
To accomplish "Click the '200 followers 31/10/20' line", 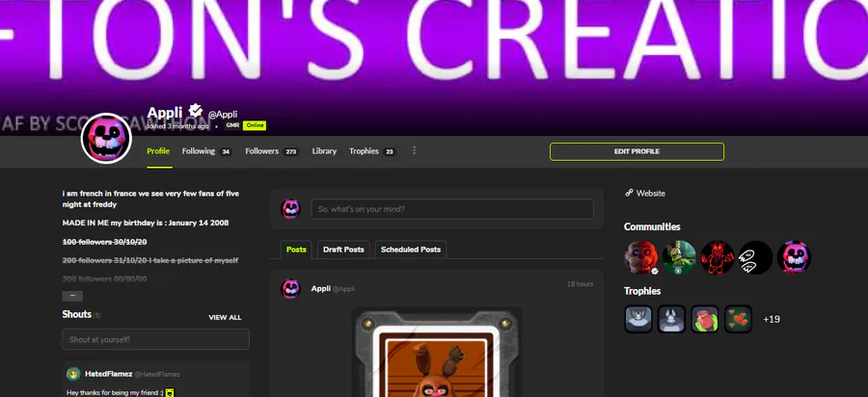I will tap(150, 260).
